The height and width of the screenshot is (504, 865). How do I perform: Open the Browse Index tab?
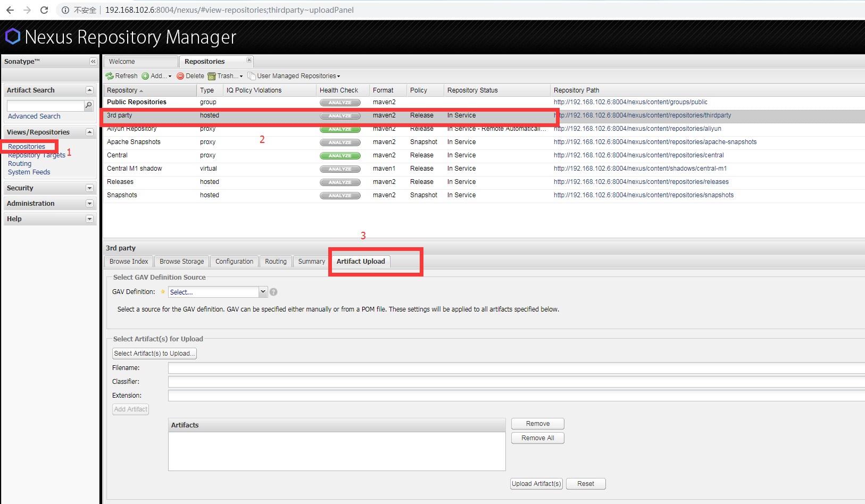point(129,262)
